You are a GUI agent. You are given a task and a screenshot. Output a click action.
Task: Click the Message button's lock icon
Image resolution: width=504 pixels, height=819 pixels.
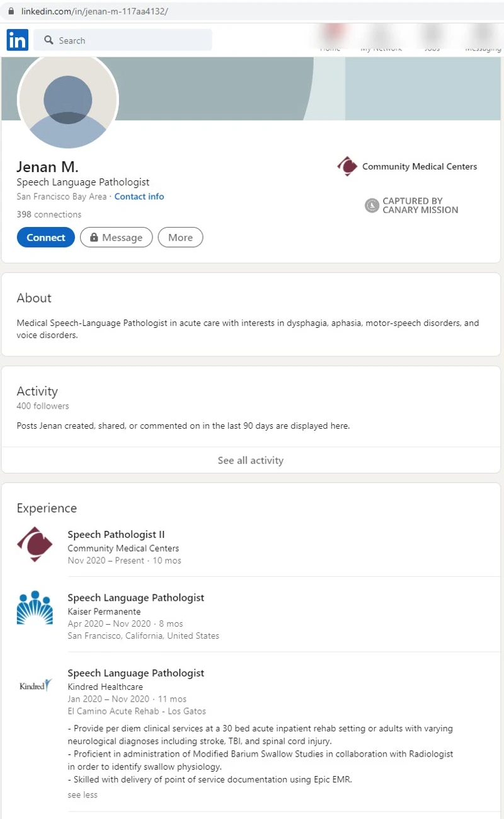pyautogui.click(x=94, y=238)
